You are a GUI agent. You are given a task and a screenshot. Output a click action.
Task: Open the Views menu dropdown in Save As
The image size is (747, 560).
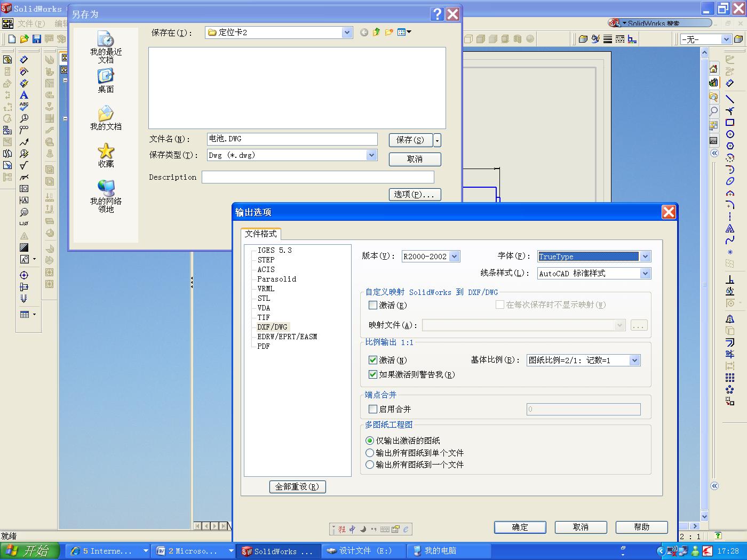click(404, 32)
